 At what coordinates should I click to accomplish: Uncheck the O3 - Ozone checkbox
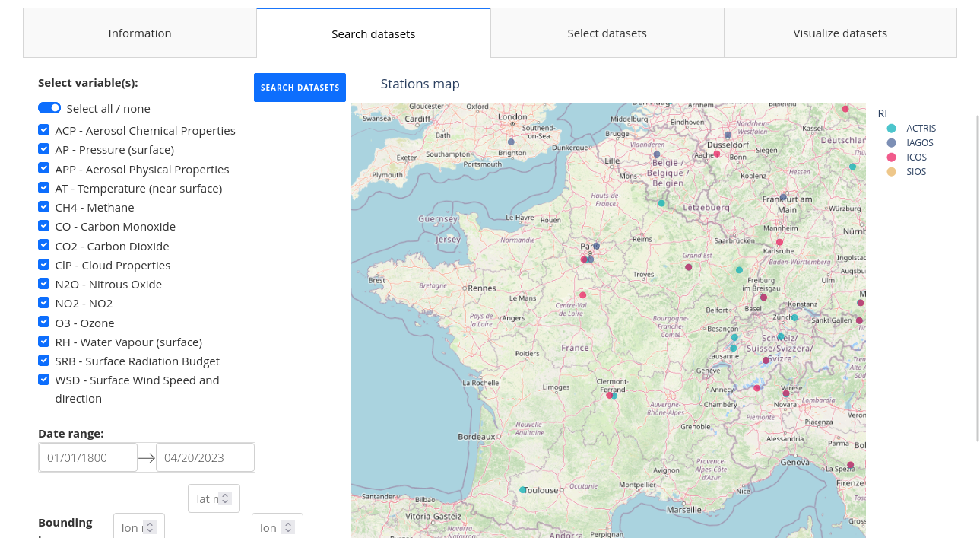pos(44,323)
